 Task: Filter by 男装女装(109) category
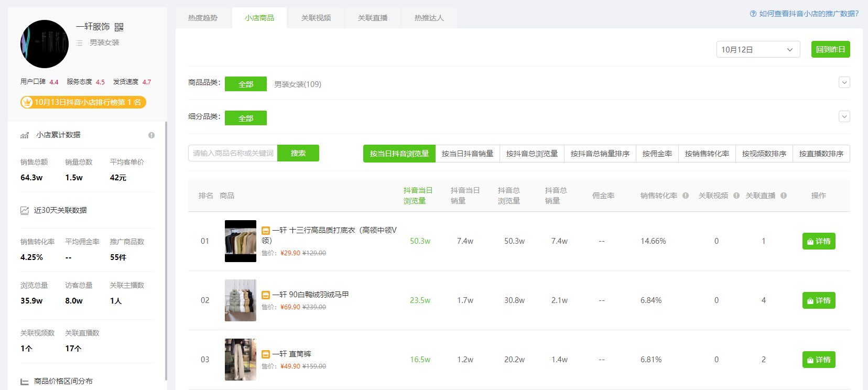[298, 84]
